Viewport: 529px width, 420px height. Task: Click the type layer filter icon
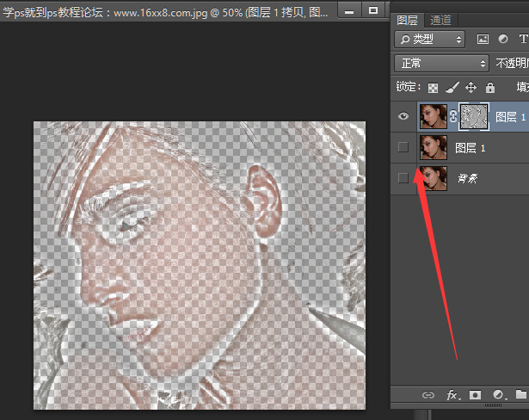pos(523,40)
